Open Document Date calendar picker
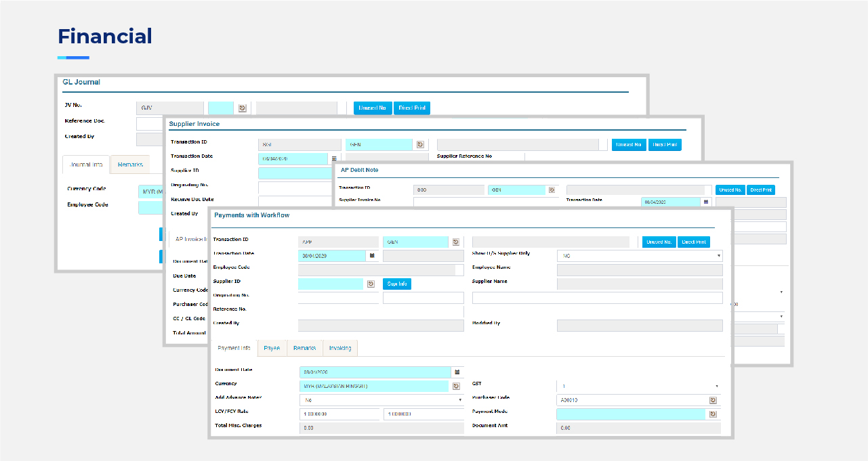 pyautogui.click(x=457, y=372)
